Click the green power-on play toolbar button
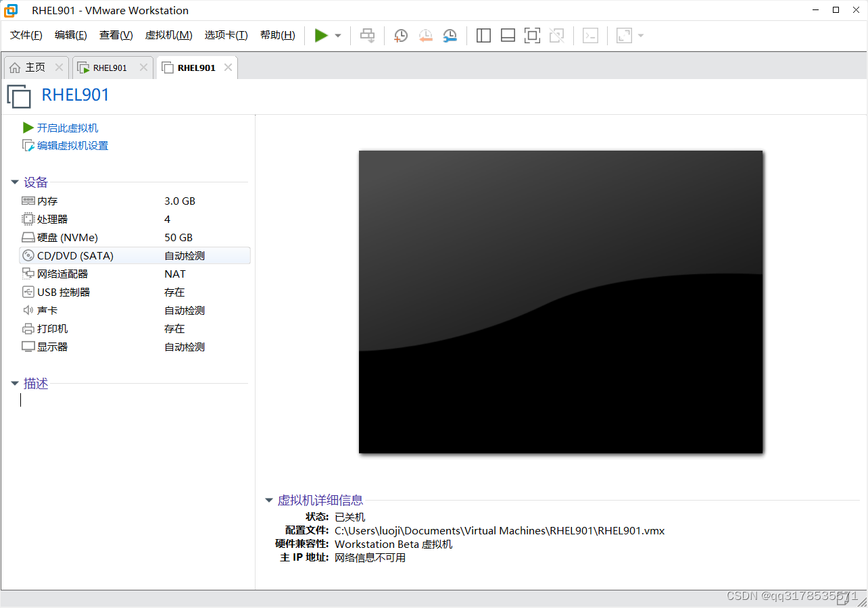This screenshot has width=868, height=608. (321, 36)
